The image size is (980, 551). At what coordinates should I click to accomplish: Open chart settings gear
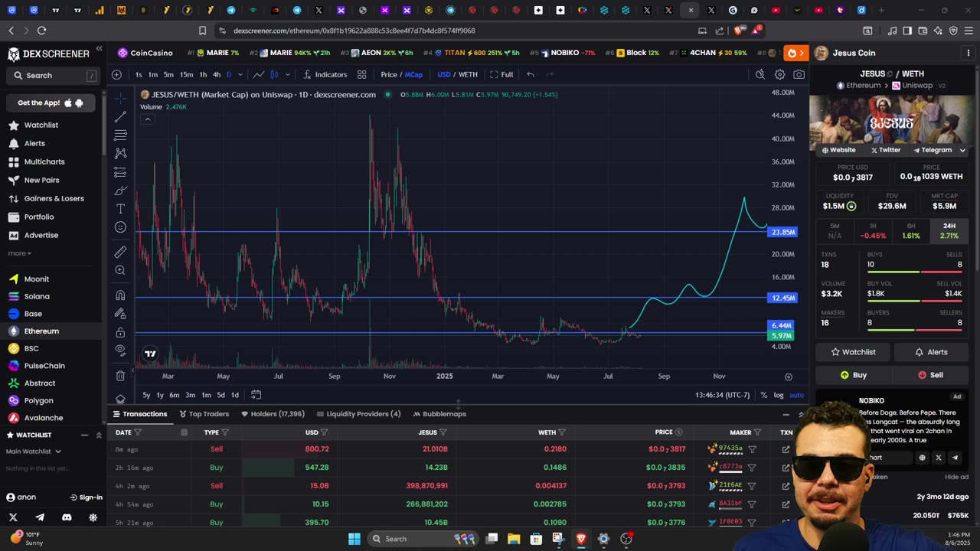tap(779, 74)
